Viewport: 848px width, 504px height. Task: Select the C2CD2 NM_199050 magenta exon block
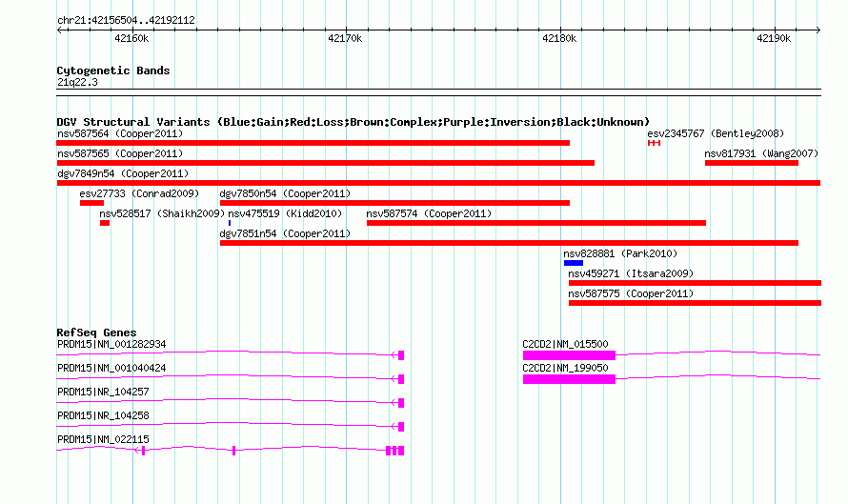coord(569,379)
